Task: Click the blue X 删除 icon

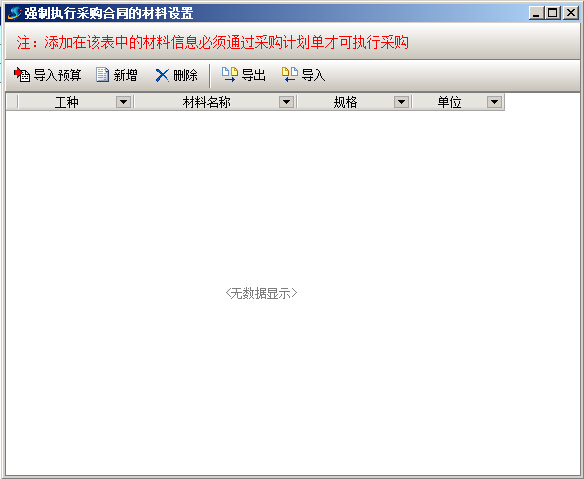Action: click(162, 75)
